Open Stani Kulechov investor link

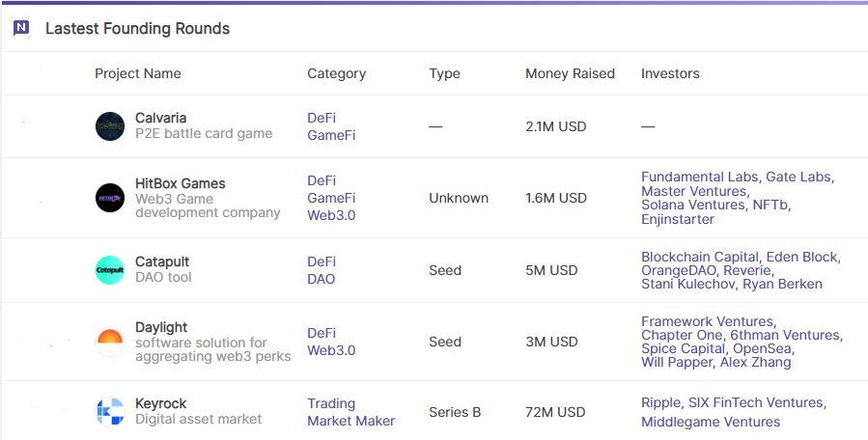tap(688, 284)
